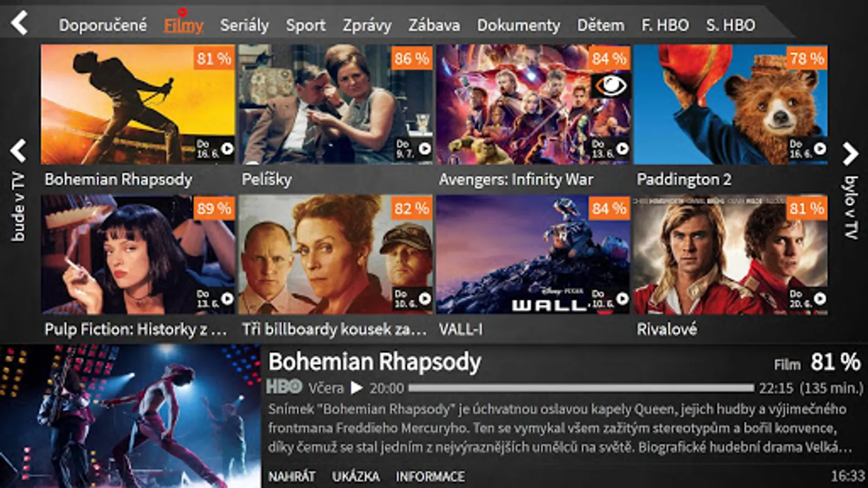This screenshot has height=488, width=868.
Task: Open the Seriály tab
Action: (244, 25)
